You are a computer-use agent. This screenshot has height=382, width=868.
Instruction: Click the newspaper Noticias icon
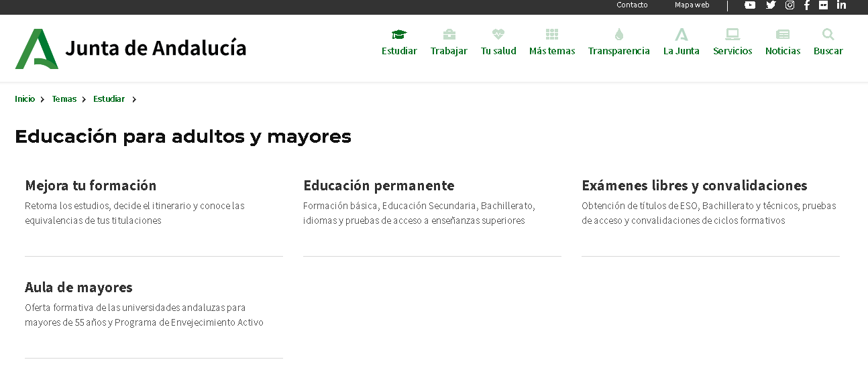tap(783, 34)
